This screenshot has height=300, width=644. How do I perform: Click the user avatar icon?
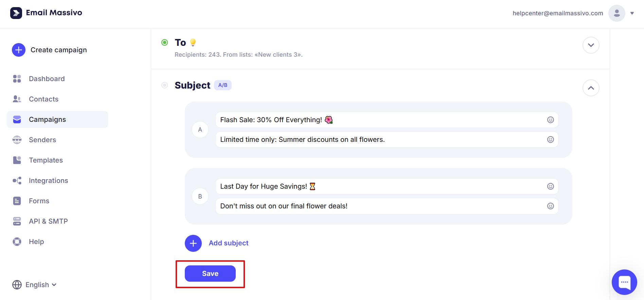pos(616,13)
